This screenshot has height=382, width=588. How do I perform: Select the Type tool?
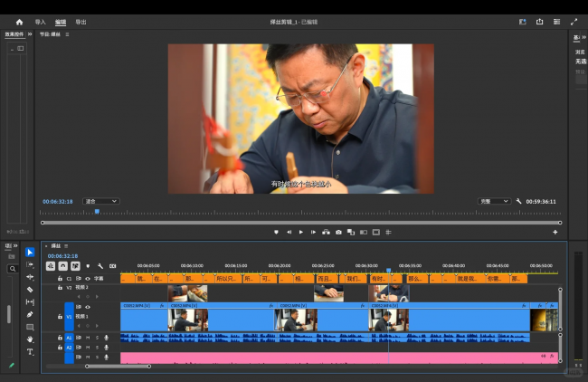[30, 351]
